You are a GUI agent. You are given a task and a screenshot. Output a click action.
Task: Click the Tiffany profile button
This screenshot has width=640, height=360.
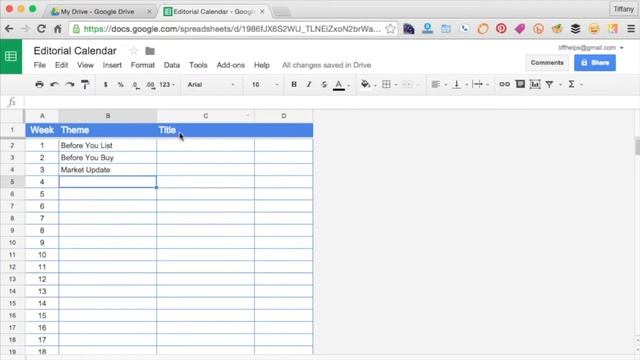[x=623, y=9]
